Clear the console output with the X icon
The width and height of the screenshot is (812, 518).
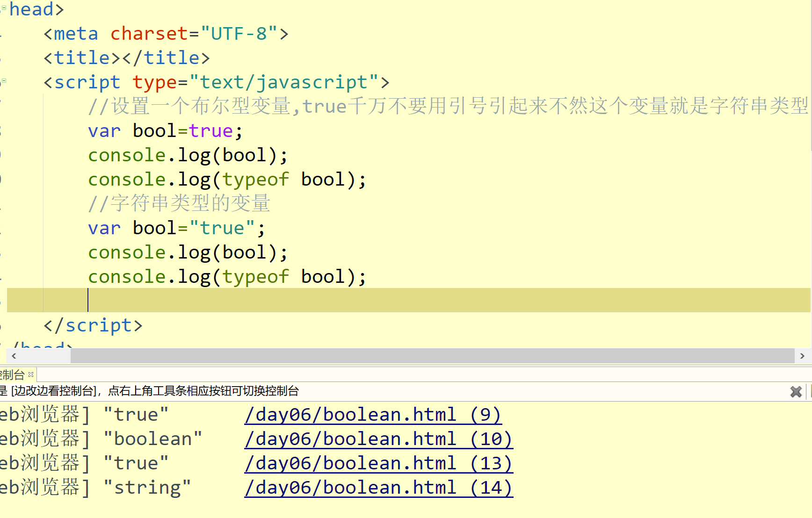pos(796,392)
